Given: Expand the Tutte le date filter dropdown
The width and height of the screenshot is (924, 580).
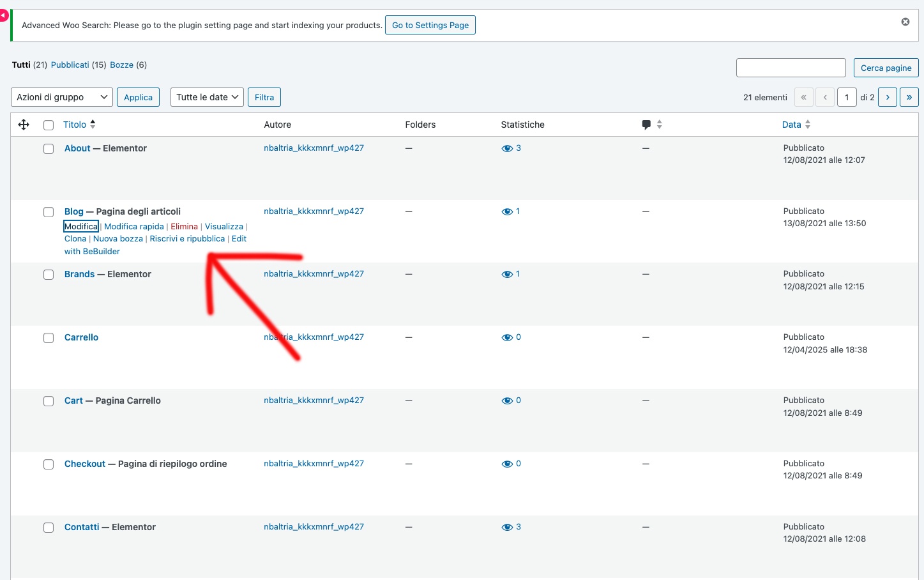Looking at the screenshot, I should point(207,97).
